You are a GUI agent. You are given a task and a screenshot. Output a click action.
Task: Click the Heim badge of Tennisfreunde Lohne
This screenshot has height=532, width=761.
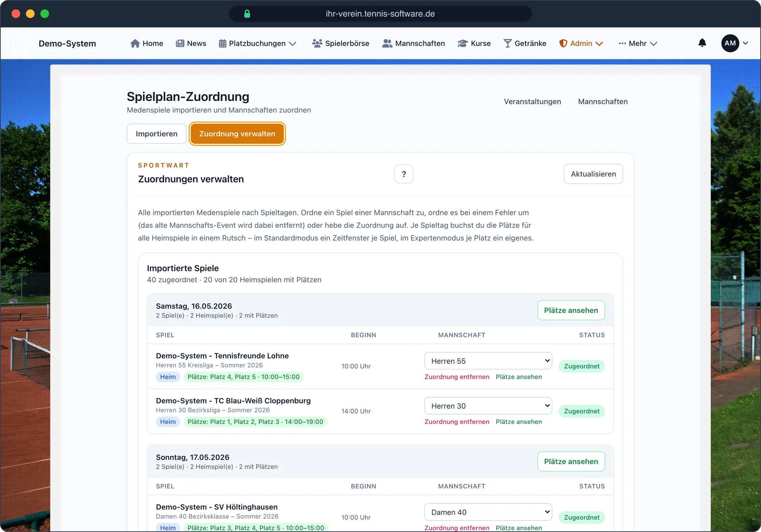(x=168, y=377)
